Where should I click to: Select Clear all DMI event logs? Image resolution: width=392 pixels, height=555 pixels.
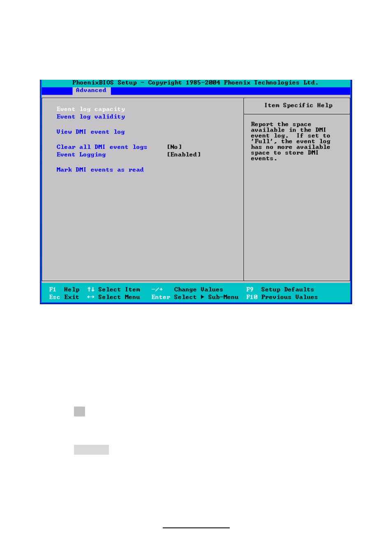coord(101,147)
